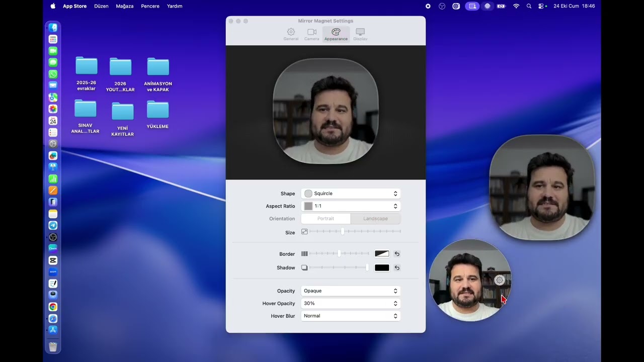Screen dimensions: 644x362
Task: Open the Düzen menu
Action: click(101, 6)
